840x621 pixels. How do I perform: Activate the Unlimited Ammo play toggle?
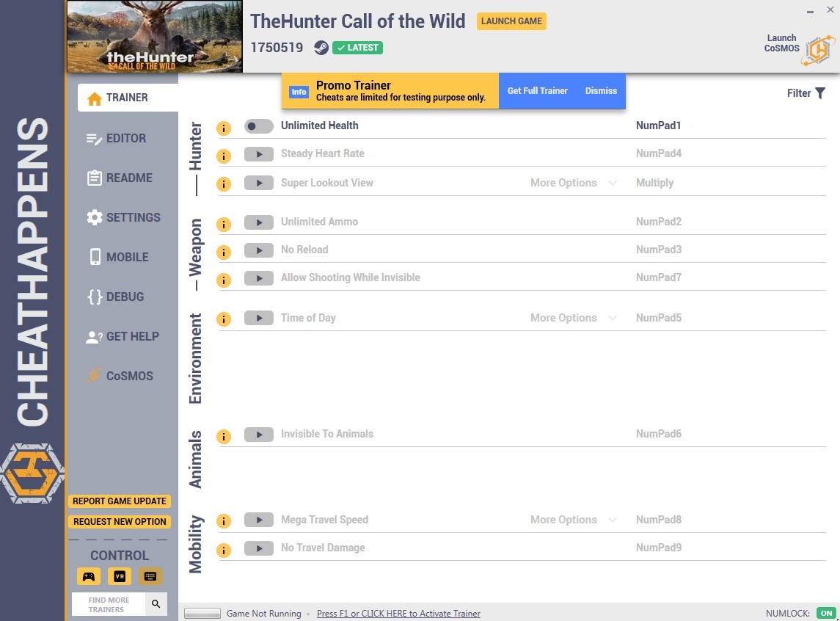tap(259, 222)
